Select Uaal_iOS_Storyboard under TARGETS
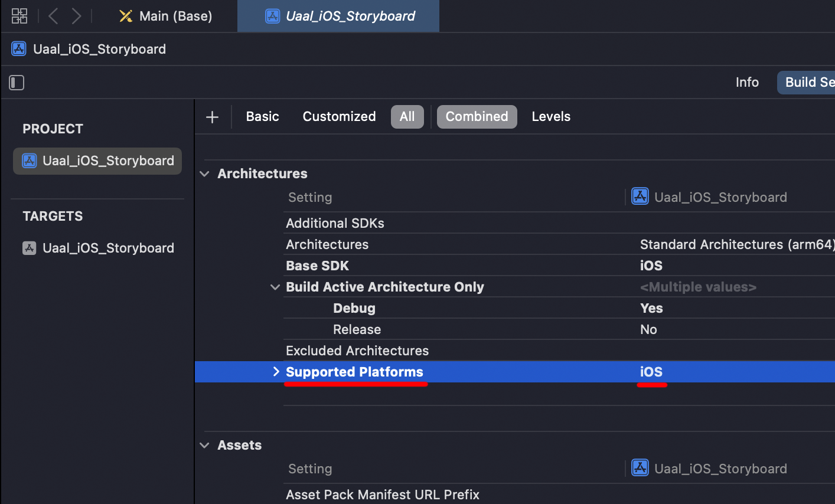Image resolution: width=835 pixels, height=504 pixels. [108, 248]
